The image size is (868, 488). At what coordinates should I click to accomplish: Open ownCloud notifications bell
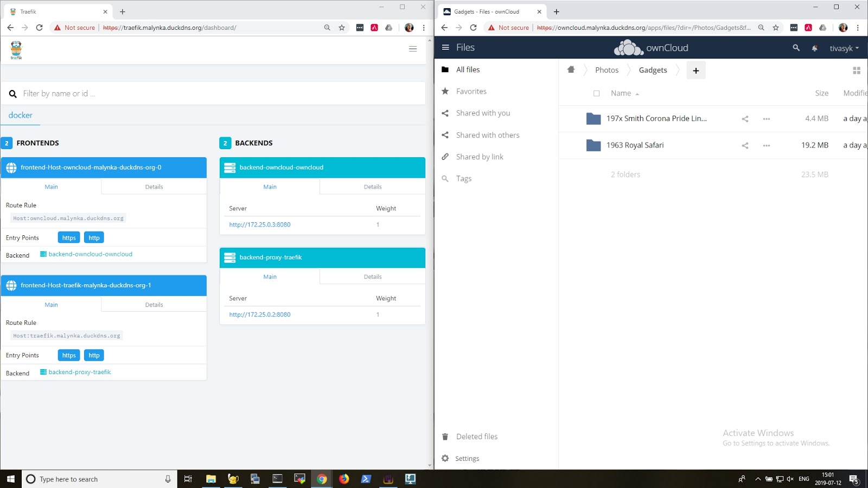pos(814,48)
